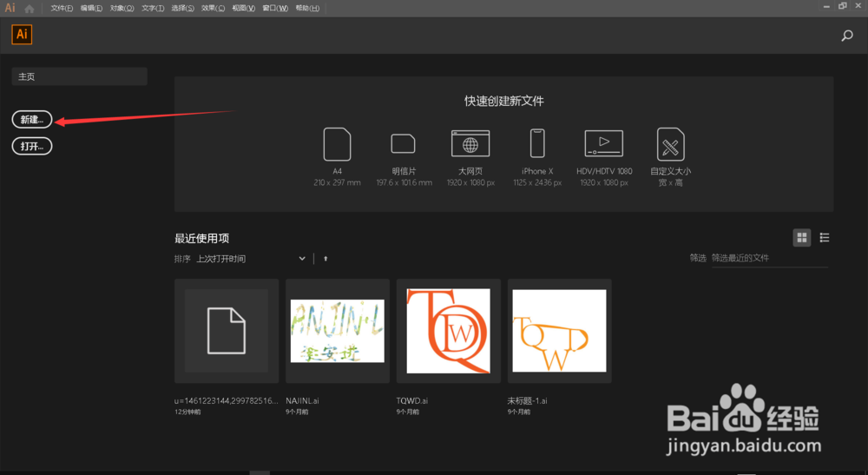The height and width of the screenshot is (475, 868).
Task: Click the 打开... button
Action: point(32,146)
